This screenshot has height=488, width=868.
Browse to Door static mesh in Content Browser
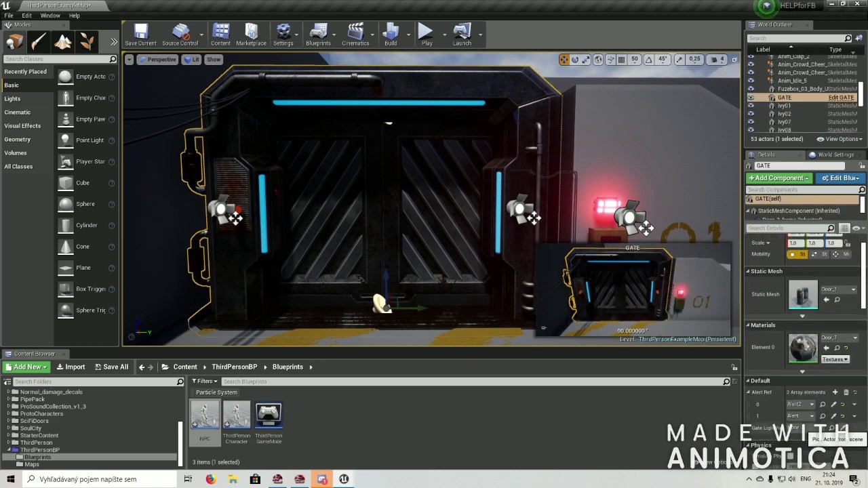pos(837,300)
